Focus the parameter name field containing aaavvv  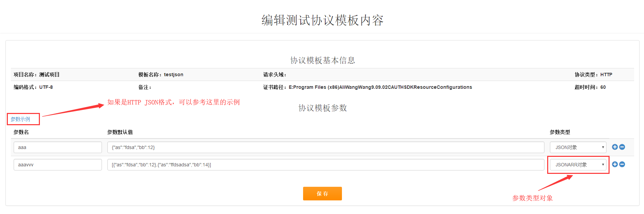coord(58,165)
